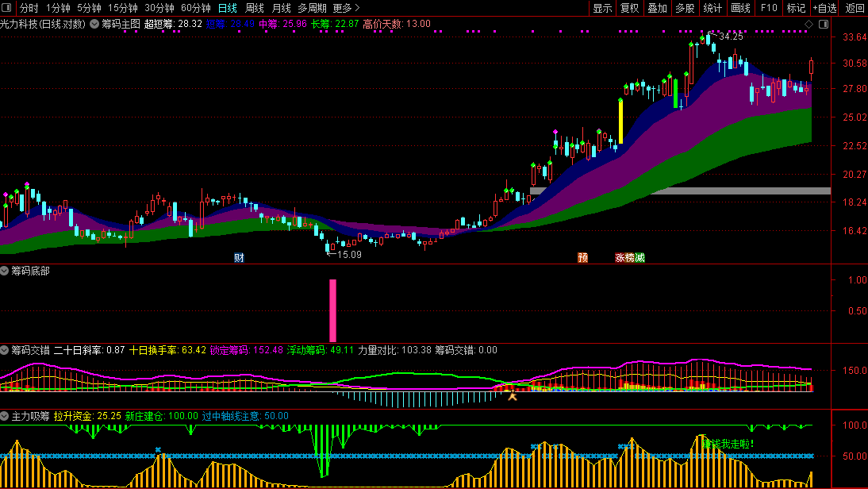Select the 60分钟 period tab
The image size is (868, 489).
click(x=196, y=8)
